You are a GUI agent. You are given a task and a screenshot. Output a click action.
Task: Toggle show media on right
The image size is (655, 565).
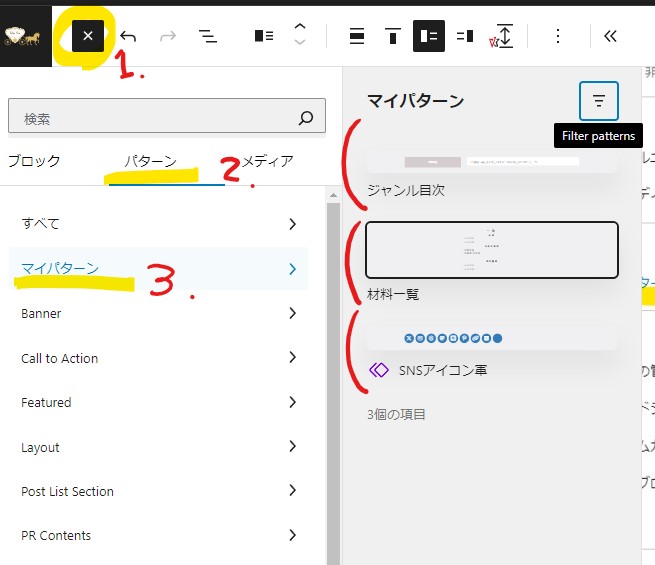click(465, 36)
